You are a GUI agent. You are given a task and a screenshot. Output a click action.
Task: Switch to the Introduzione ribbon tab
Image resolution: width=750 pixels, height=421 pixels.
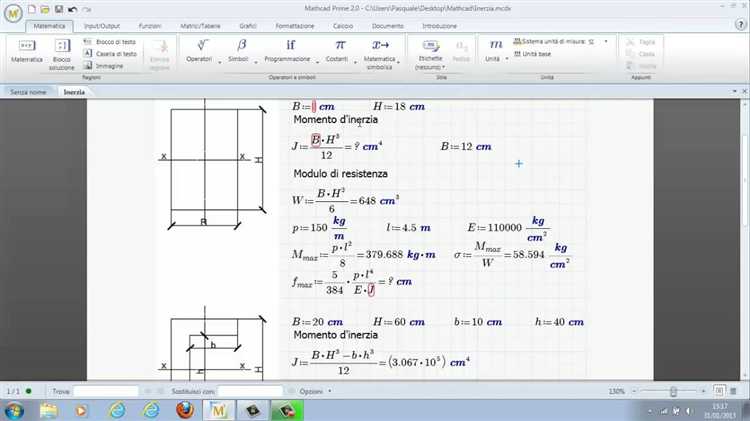coord(439,26)
